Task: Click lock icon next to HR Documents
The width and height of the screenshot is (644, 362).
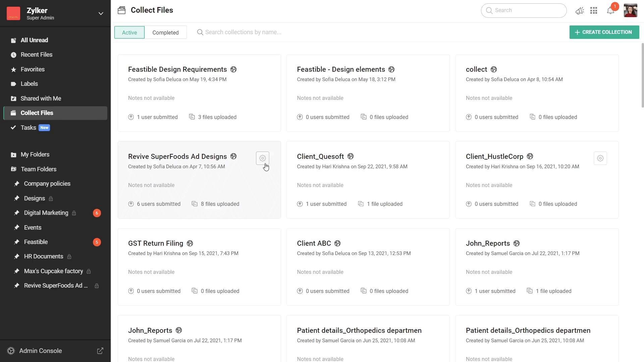Action: [69, 257]
